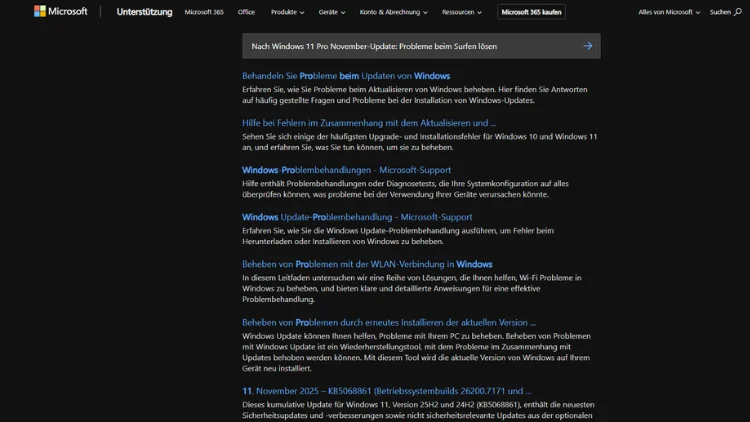
Task: Click the Microsoft logo
Action: [x=61, y=11]
